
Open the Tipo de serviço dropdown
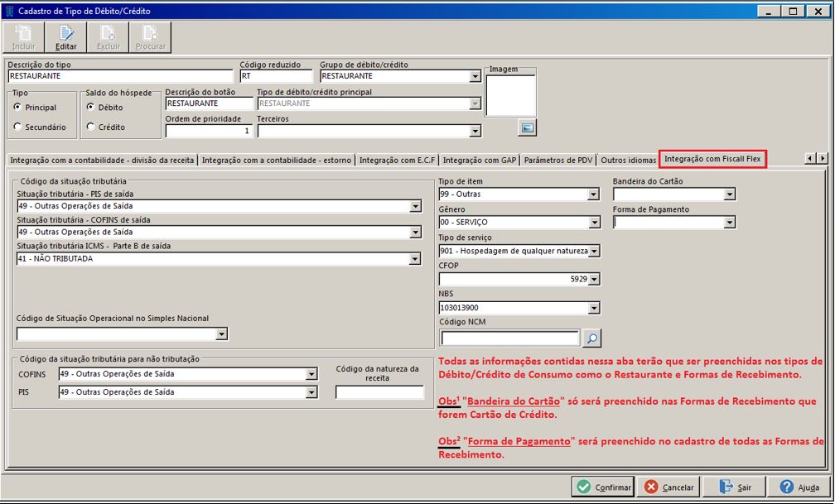tap(594, 252)
